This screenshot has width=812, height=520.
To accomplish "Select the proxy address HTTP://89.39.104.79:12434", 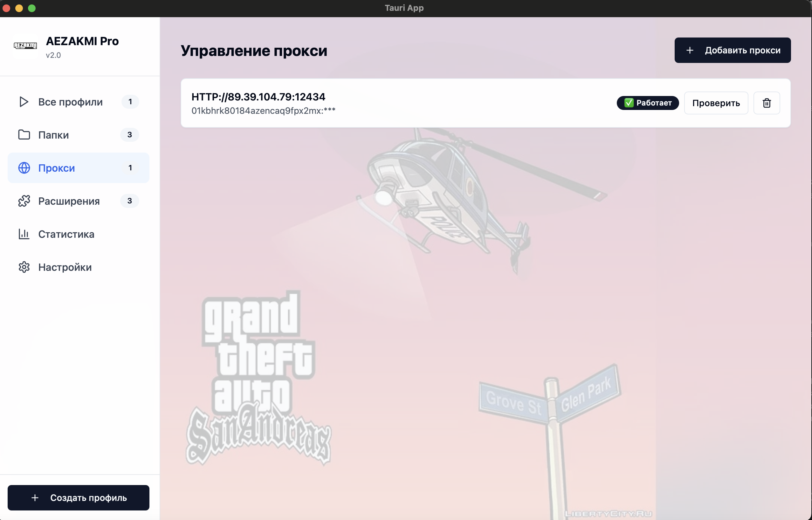I will [x=258, y=97].
